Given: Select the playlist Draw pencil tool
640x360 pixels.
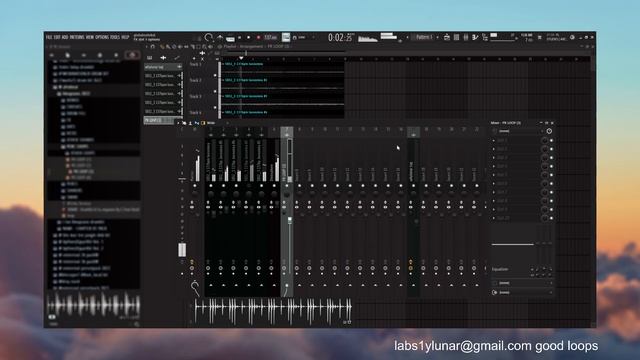Looking at the screenshot, I should click(x=162, y=47).
